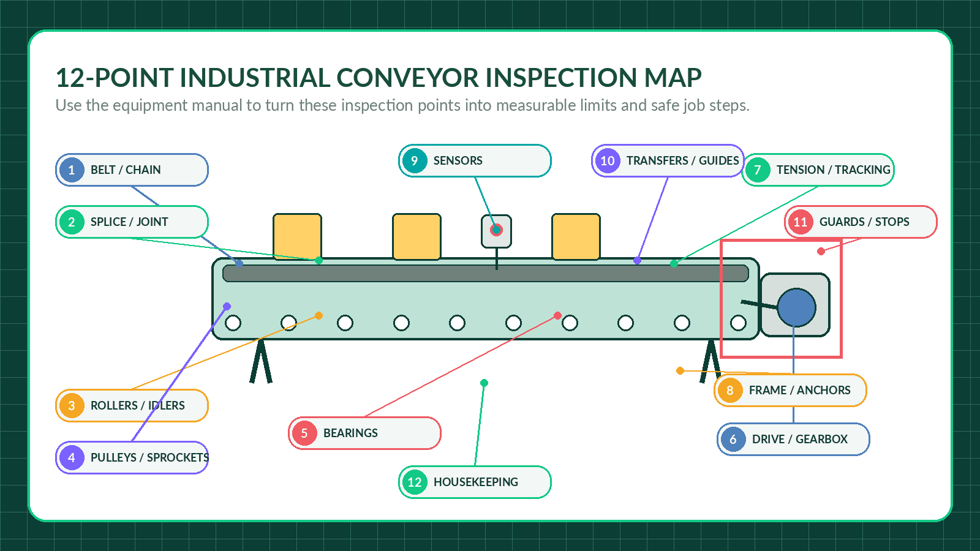Viewport: 980px width, 551px height.
Task: Click the number 4 badge for Pulleys / Sprockets
Action: [x=72, y=457]
